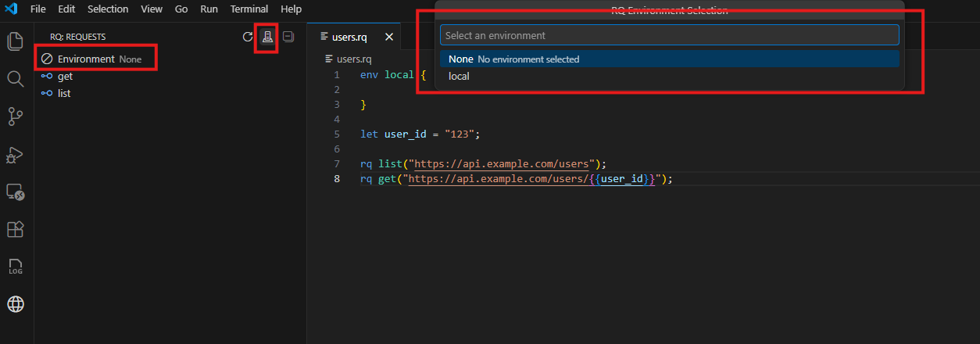Choose None environment option
This screenshot has height=344, width=980.
coord(669,59)
